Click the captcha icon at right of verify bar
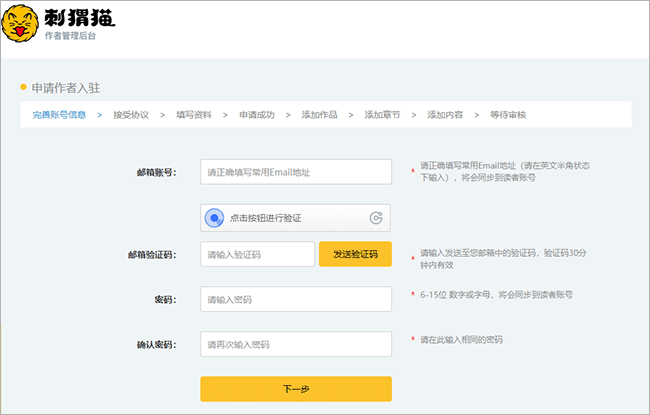 point(376,217)
